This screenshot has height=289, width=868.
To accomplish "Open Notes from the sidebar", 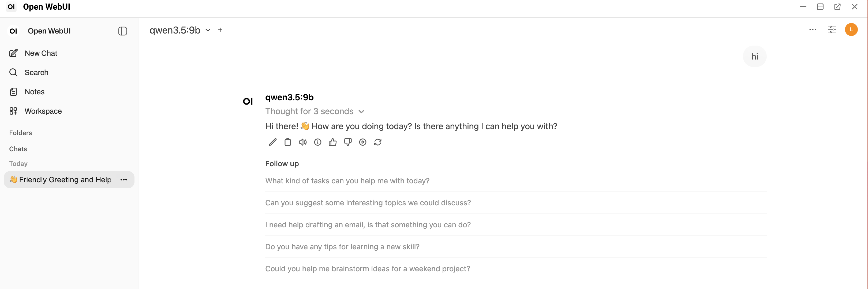I will click(34, 91).
